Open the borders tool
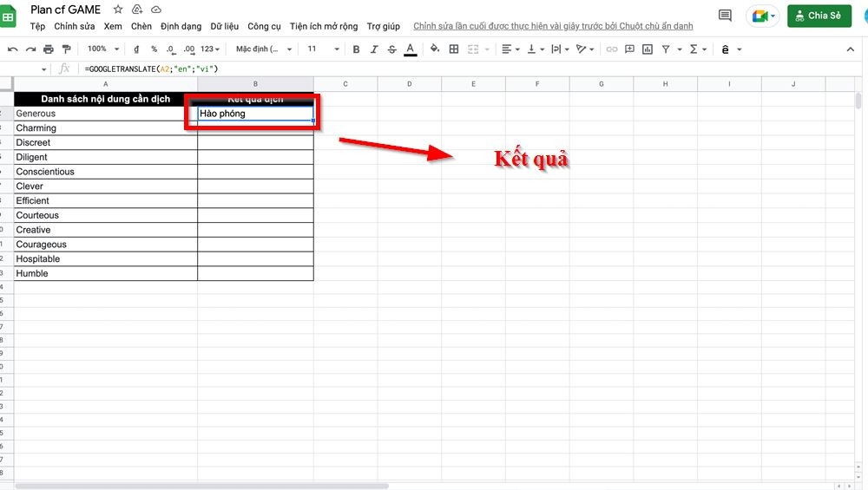This screenshot has height=490, width=868. tap(454, 49)
